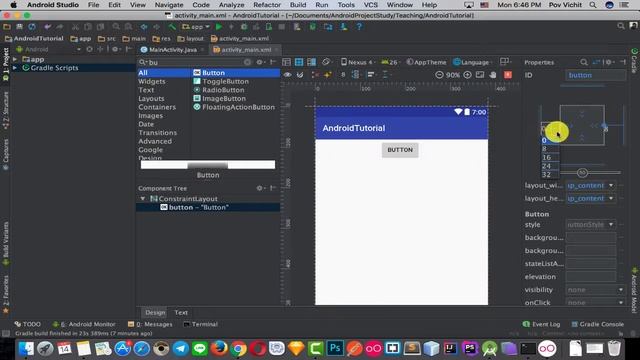The width and height of the screenshot is (640, 360).
Task: Click the Debug app bug icon
Action: [244, 27]
